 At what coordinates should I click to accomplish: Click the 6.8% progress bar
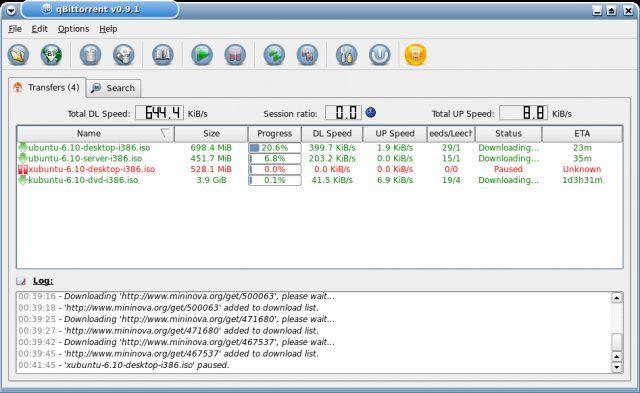[x=274, y=158]
